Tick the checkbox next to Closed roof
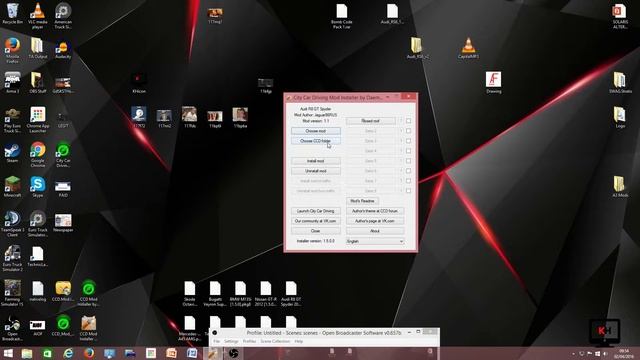640x360 pixels. coord(408,121)
